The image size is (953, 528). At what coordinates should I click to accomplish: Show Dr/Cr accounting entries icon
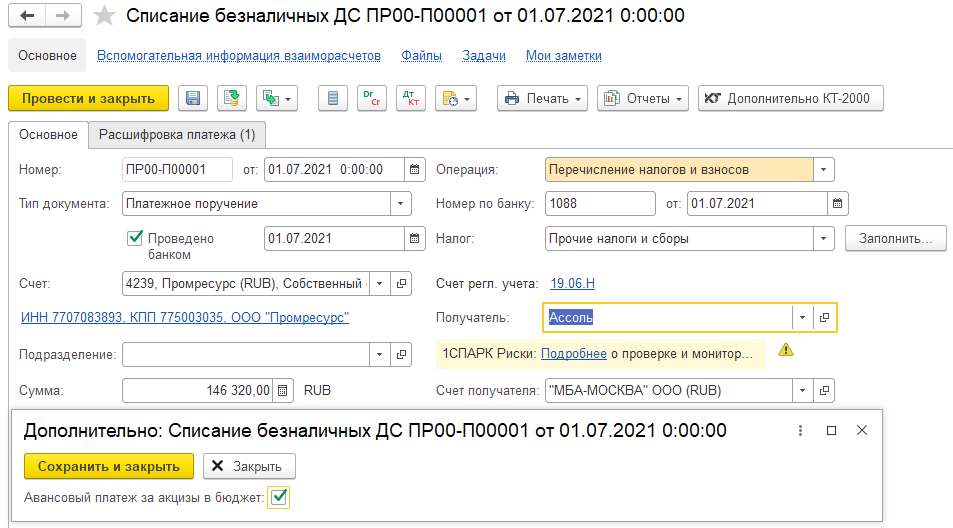coord(374,98)
